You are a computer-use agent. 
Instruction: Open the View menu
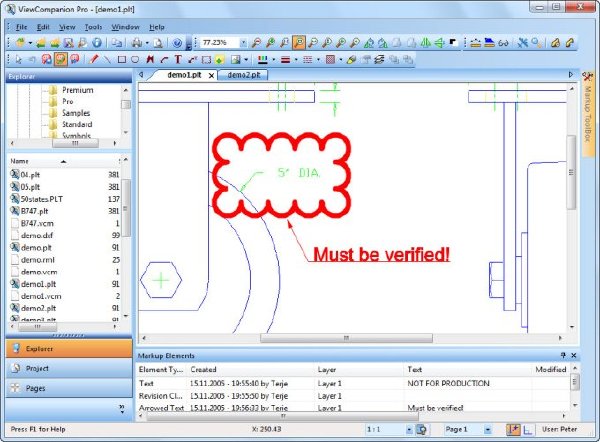[67, 27]
